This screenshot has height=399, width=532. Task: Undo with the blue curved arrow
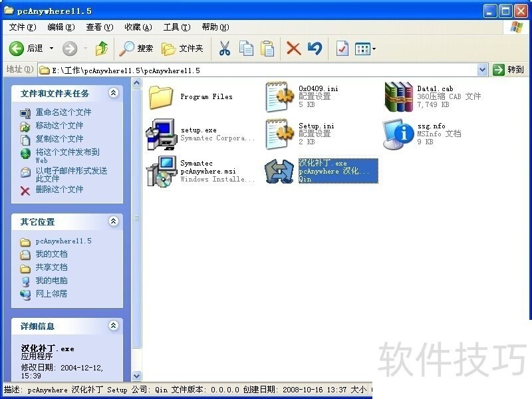315,49
